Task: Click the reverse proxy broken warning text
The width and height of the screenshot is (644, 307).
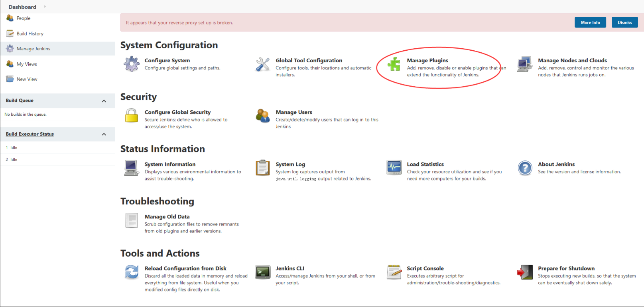Action: pos(179,23)
